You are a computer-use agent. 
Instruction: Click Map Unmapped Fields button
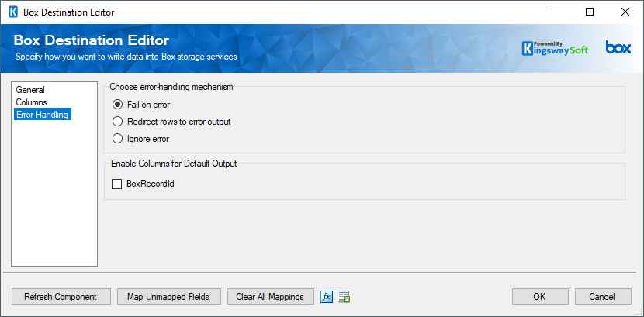point(169,297)
